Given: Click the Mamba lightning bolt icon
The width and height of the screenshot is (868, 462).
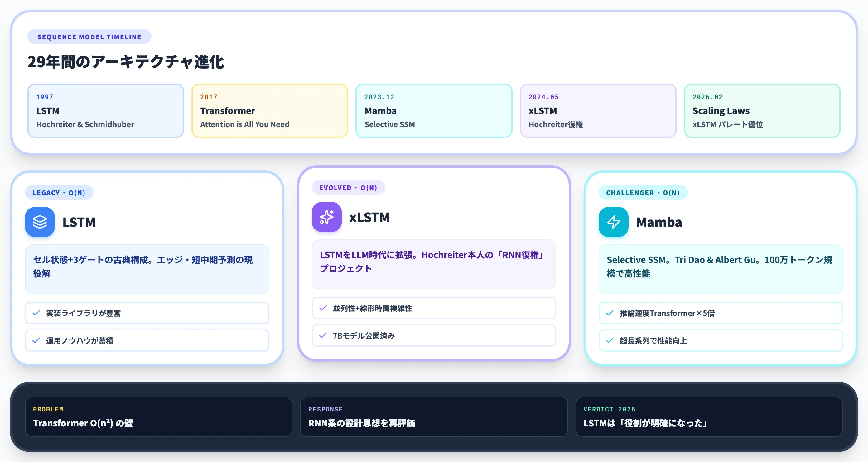Looking at the screenshot, I should 613,222.
